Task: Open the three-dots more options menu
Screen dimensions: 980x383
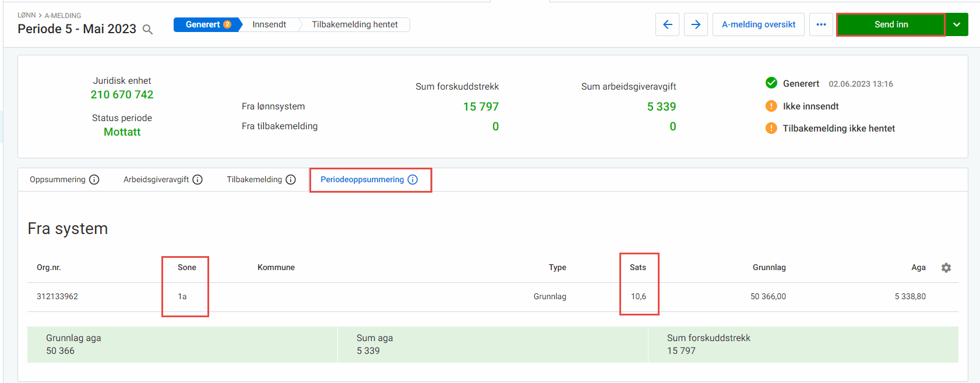Action: tap(821, 24)
